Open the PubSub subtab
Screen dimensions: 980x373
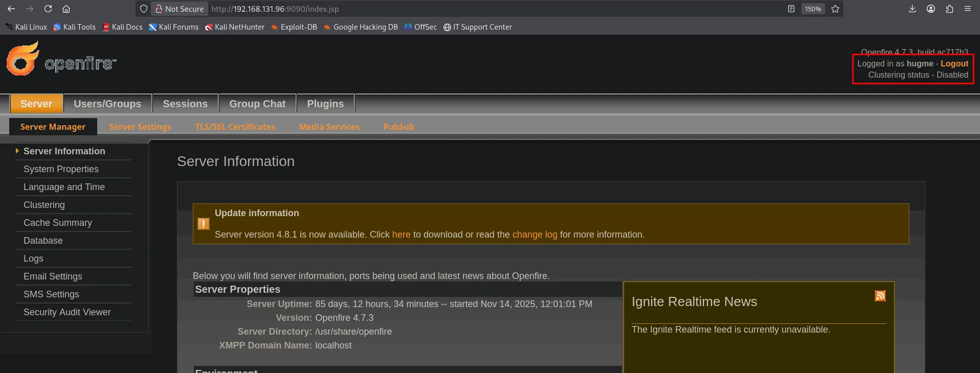[x=399, y=127]
